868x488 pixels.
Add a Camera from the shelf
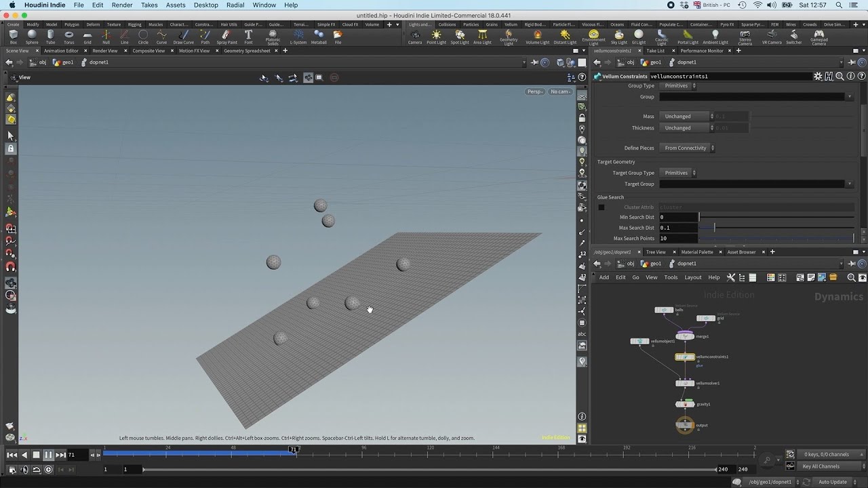415,37
